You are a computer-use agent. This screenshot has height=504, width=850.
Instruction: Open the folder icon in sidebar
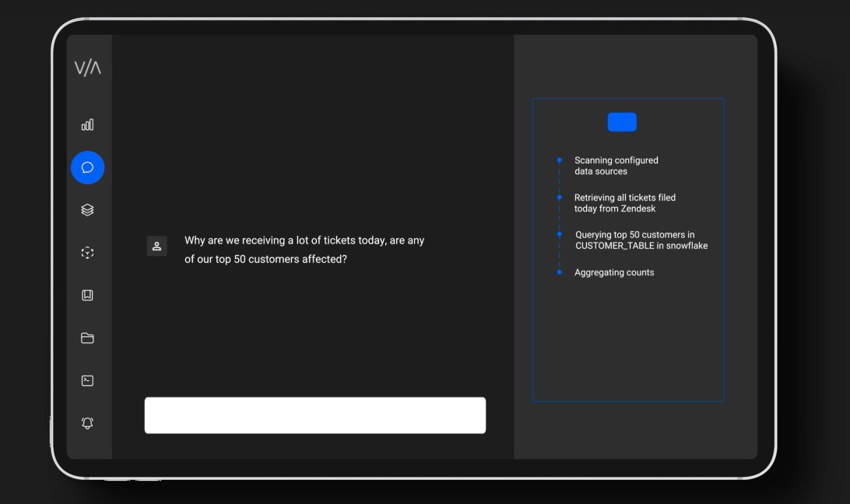coord(87,338)
